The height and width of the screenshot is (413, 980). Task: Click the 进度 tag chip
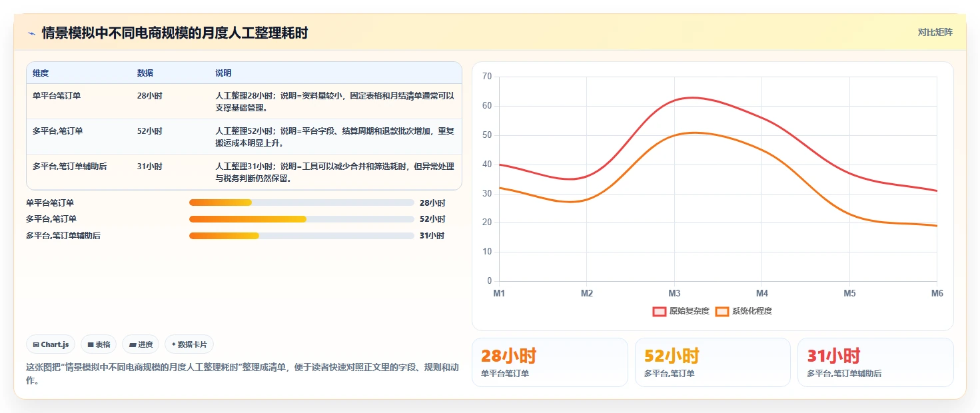pos(141,344)
